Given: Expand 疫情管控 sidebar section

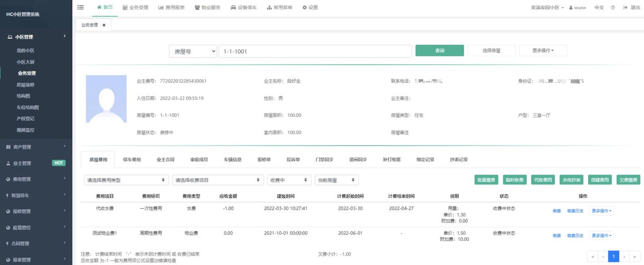Looking at the screenshot, I should pyautogui.click(x=36, y=227).
